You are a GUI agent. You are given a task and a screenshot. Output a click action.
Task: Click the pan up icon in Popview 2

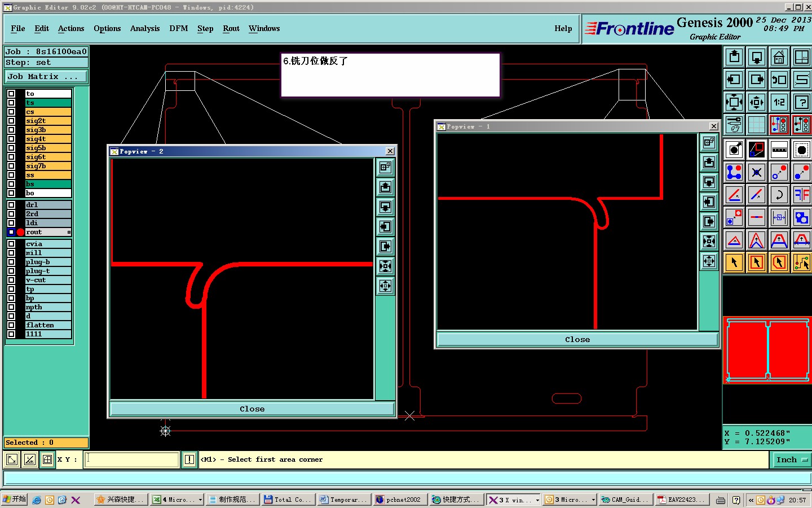point(386,187)
